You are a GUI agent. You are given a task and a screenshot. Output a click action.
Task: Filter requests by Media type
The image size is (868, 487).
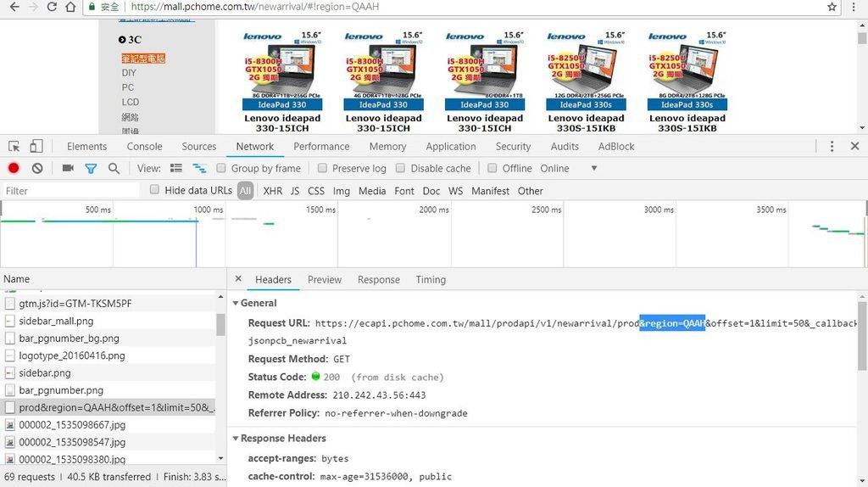click(372, 191)
